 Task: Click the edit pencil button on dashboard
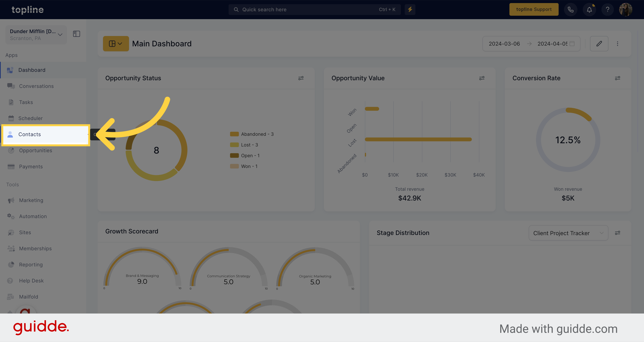click(599, 43)
